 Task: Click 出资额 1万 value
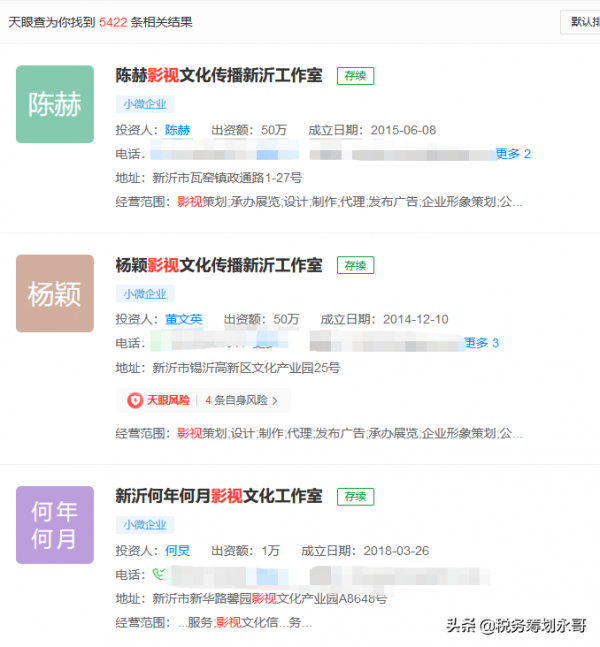point(270,551)
